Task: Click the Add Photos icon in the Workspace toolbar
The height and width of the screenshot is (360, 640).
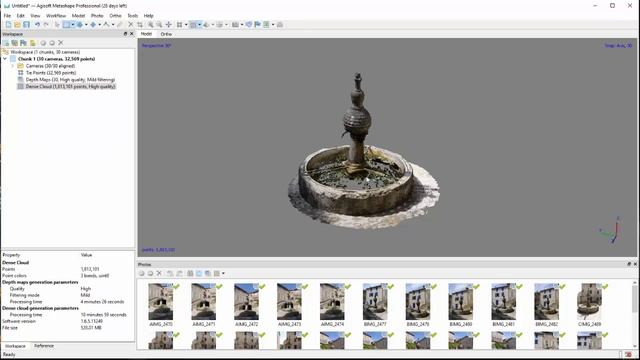Action: pyautogui.click(x=15, y=43)
